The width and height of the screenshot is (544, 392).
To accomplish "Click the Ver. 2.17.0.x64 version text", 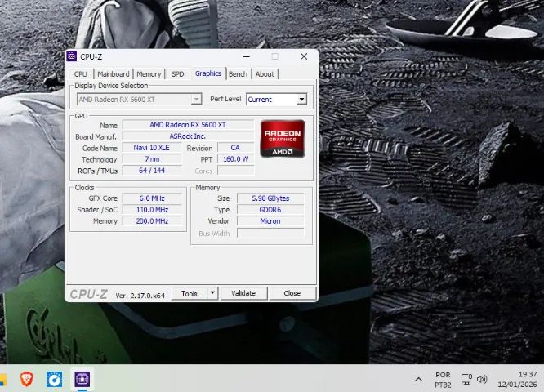I will click(x=140, y=296).
